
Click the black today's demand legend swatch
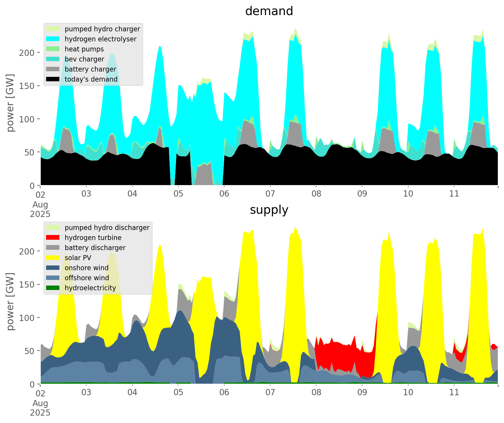53,79
